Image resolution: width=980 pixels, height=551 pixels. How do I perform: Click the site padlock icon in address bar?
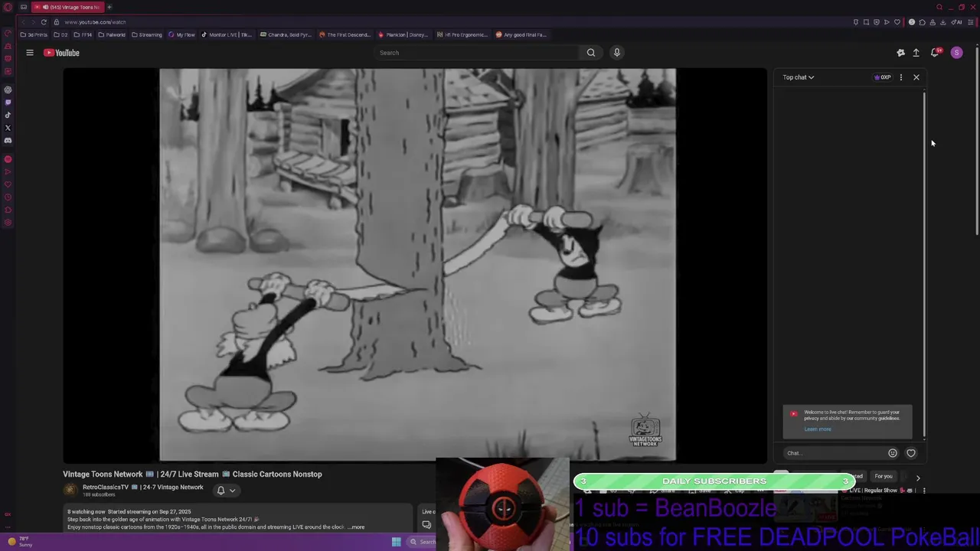pyautogui.click(x=56, y=22)
